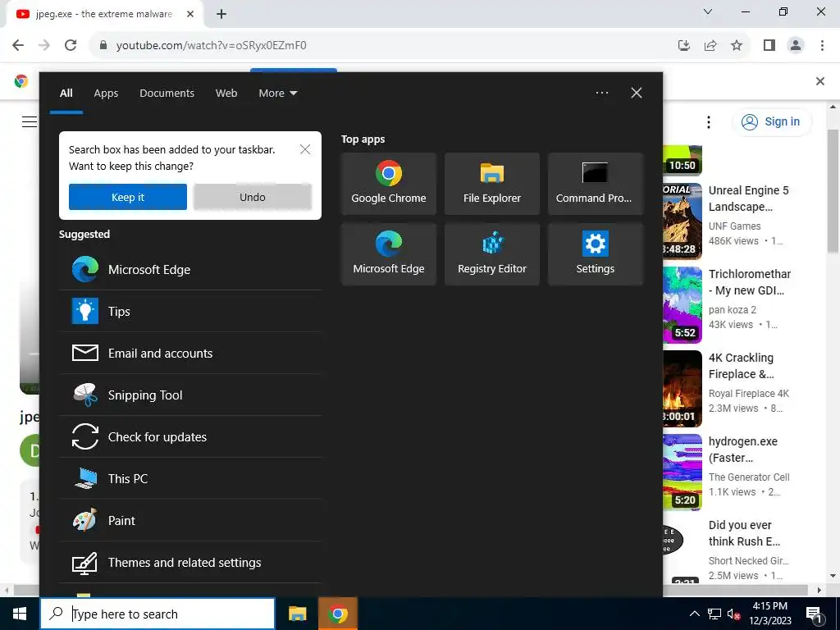Open network icon in system tray

714,614
